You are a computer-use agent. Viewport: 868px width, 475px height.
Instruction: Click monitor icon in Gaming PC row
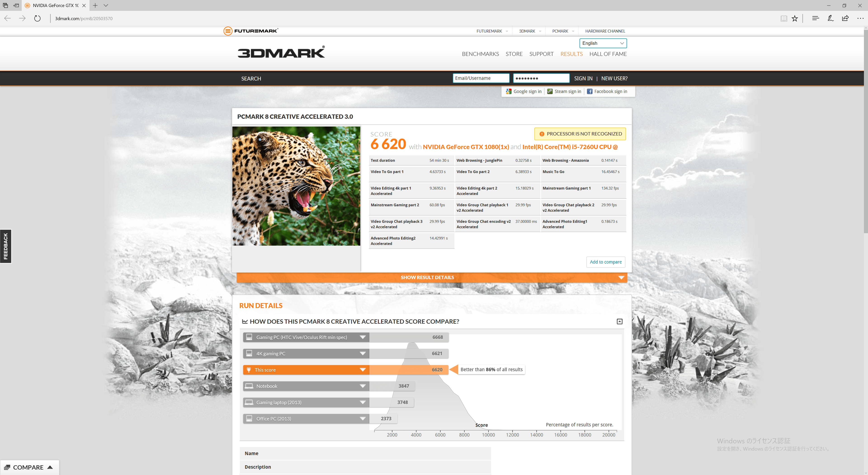point(249,337)
